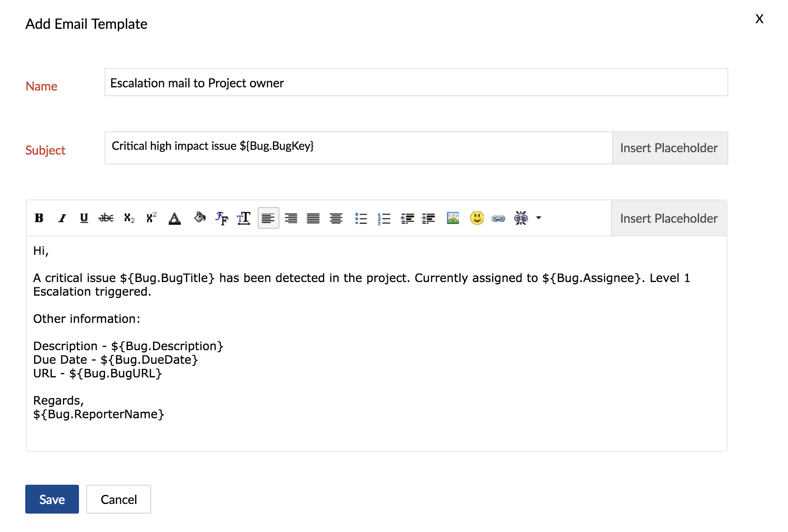Open the font color picker
Image resolution: width=788 pixels, height=532 pixels.
pos(174,218)
